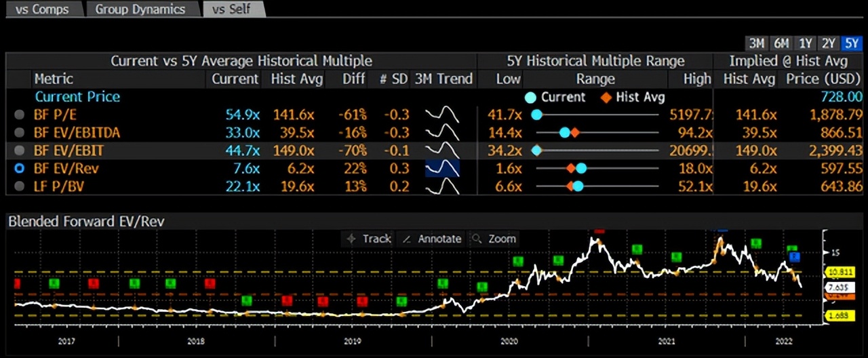Click the Metric column header
This screenshot has height=358, width=868.
click(54, 79)
